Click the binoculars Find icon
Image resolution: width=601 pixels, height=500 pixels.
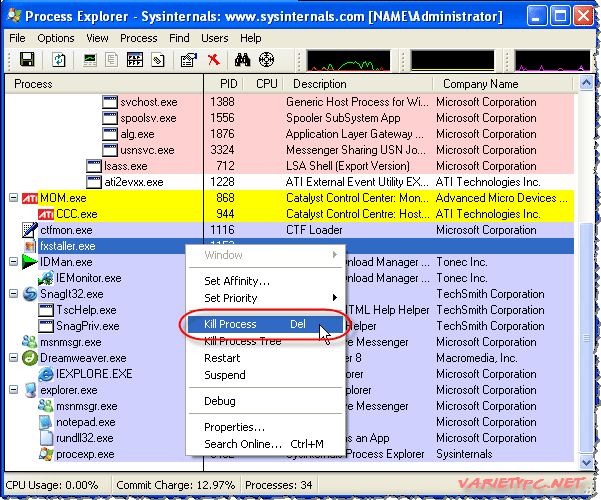242,60
